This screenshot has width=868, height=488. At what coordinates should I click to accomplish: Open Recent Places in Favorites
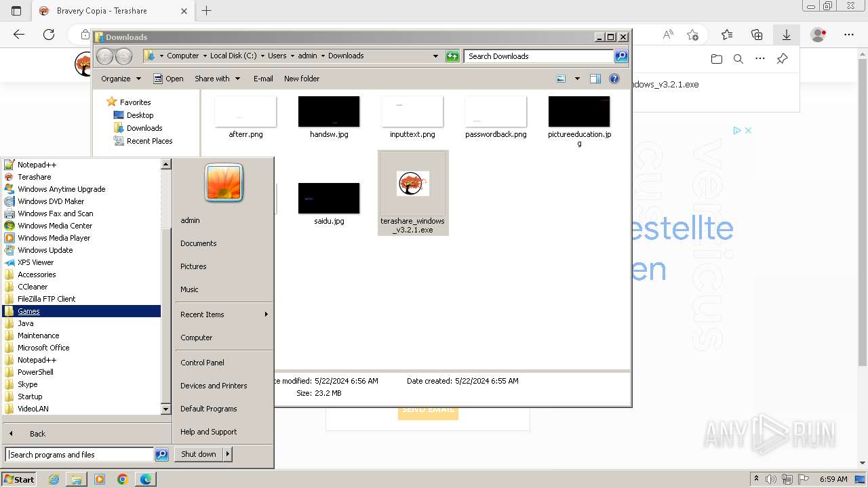149,141
